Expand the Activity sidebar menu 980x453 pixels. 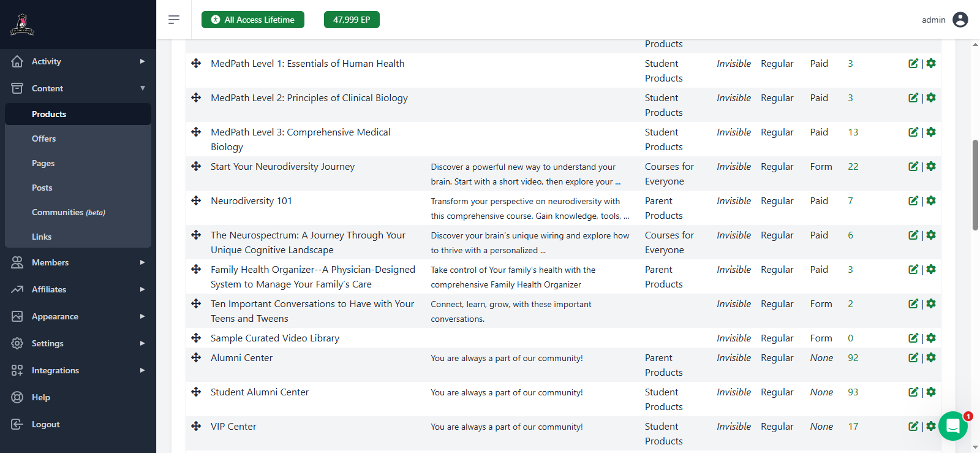pyautogui.click(x=78, y=61)
